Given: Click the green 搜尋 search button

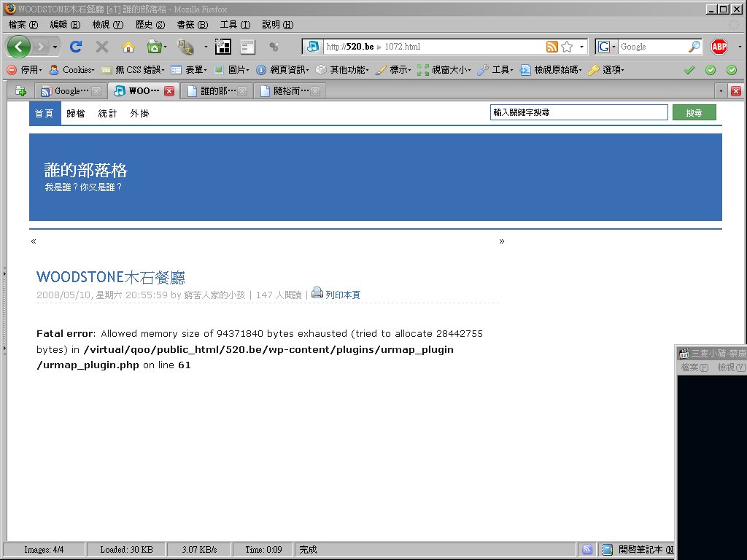Looking at the screenshot, I should tap(694, 113).
